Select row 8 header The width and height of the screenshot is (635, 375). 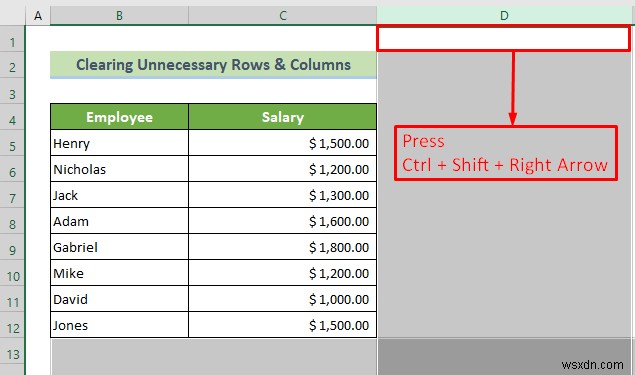coord(12,221)
